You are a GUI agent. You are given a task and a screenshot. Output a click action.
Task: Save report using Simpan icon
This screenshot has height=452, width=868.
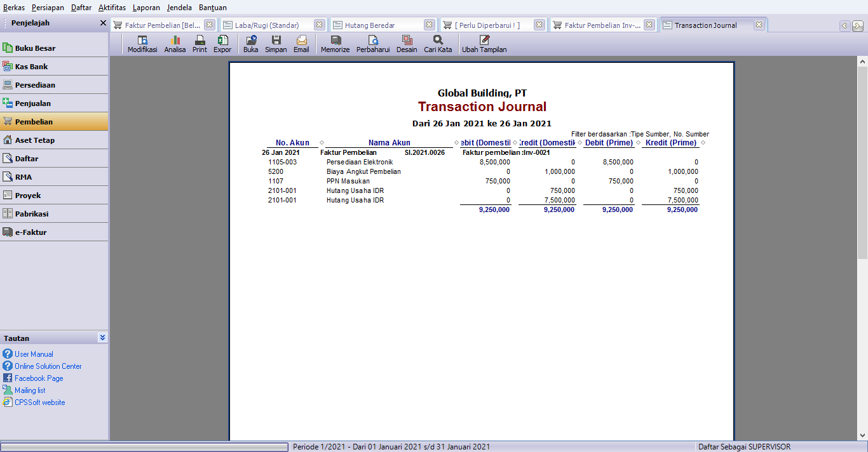(x=276, y=44)
